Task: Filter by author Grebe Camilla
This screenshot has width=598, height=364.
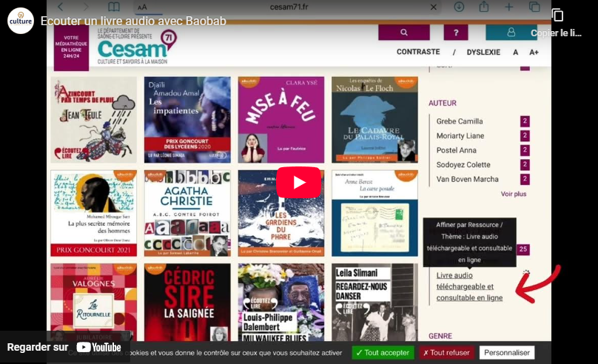Action: coord(459,121)
